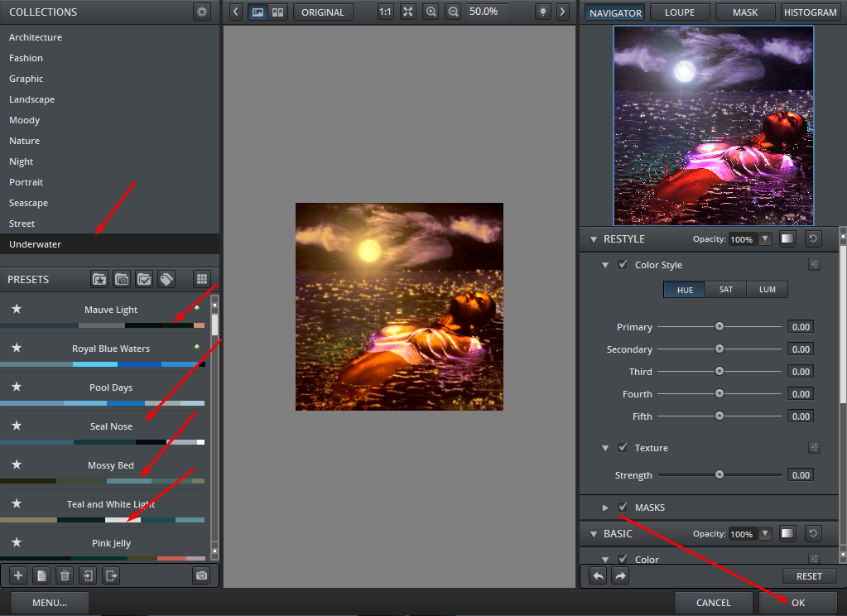Toggle the Color checkbox under BASIC

coord(623,559)
